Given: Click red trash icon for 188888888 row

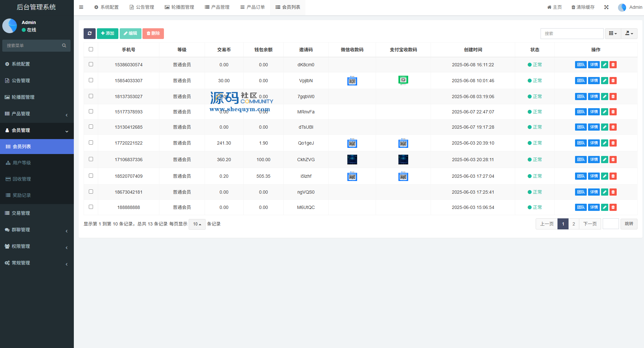Looking at the screenshot, I should point(613,207).
